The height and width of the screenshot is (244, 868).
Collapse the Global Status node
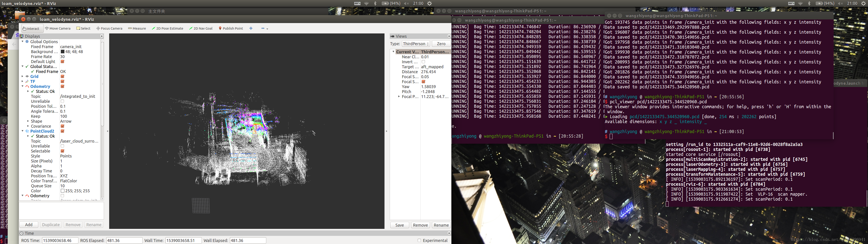click(x=23, y=67)
